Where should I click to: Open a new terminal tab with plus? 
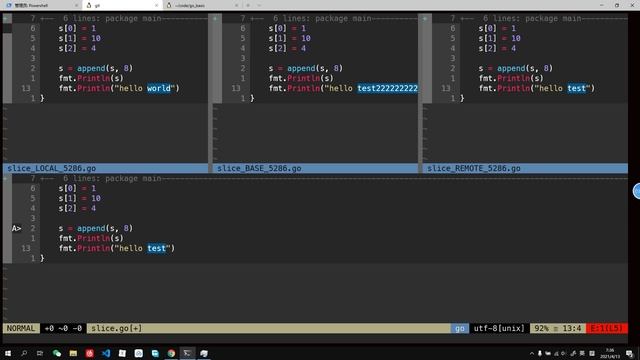coord(248,5)
